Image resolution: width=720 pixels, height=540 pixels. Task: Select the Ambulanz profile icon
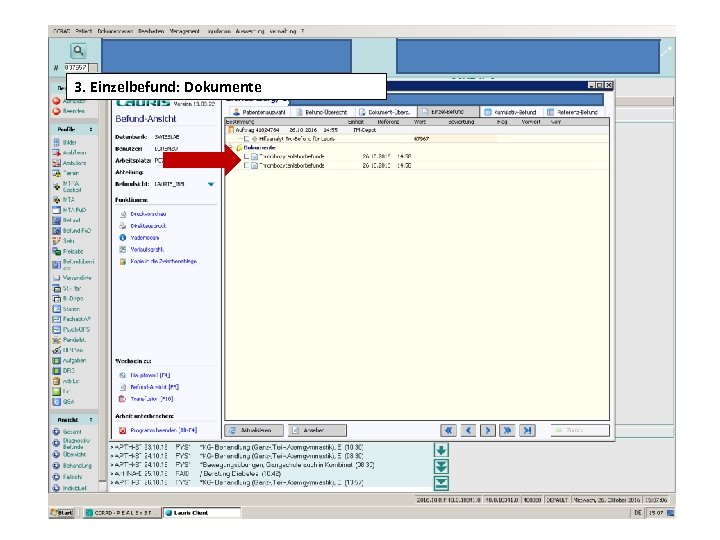pos(56,163)
